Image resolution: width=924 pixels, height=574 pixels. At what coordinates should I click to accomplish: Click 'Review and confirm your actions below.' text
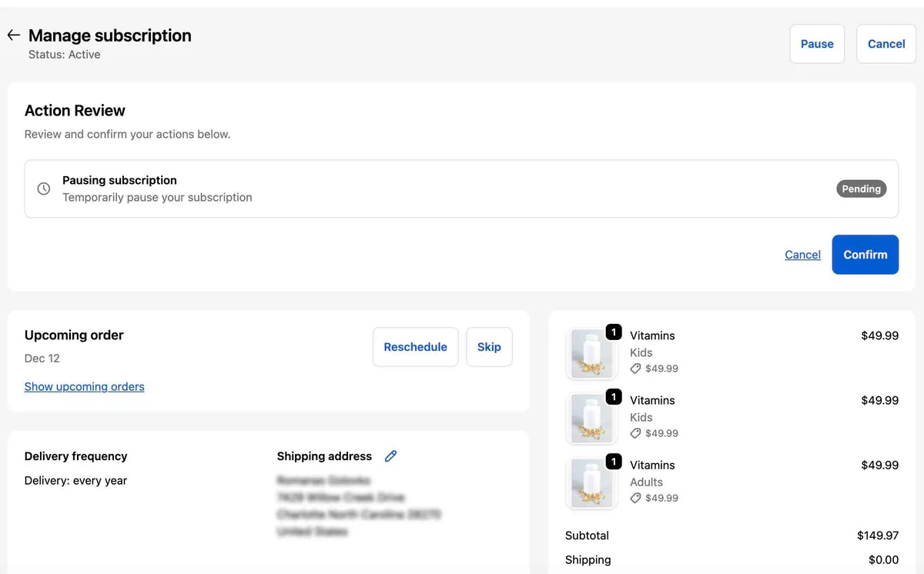pyautogui.click(x=127, y=134)
